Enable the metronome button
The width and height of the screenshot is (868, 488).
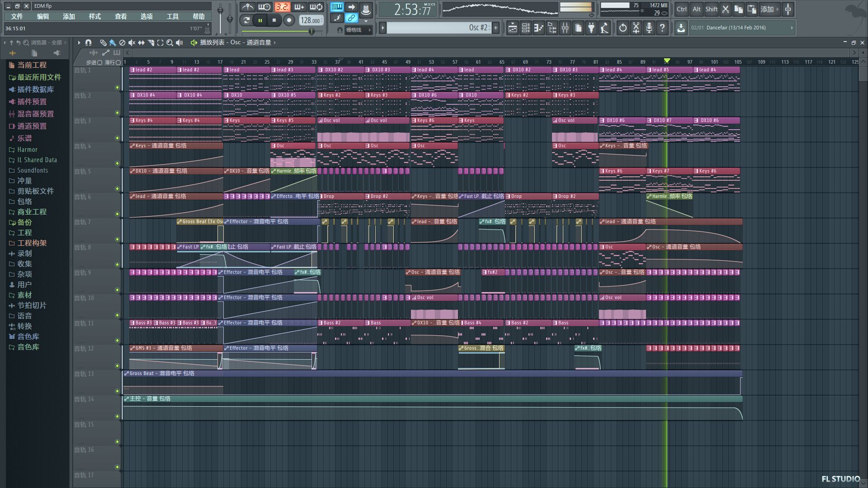[x=247, y=7]
